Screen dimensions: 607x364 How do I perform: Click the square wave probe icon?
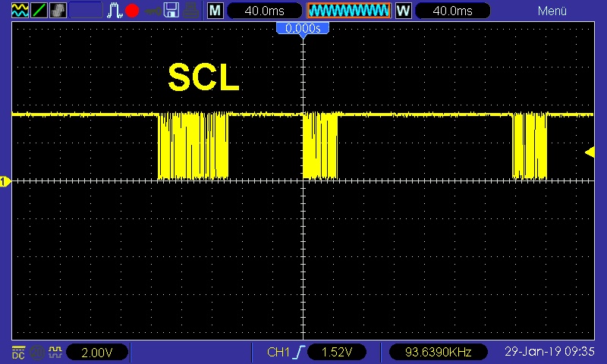pyautogui.click(x=55, y=352)
